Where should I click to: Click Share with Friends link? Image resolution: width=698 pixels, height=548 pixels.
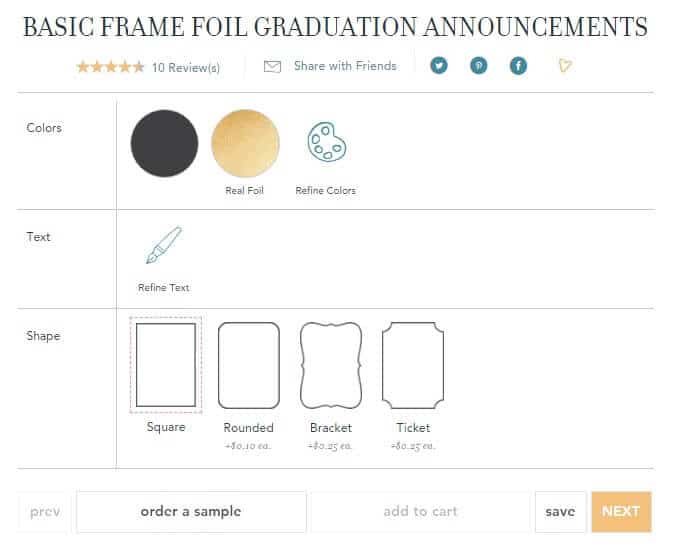click(345, 66)
